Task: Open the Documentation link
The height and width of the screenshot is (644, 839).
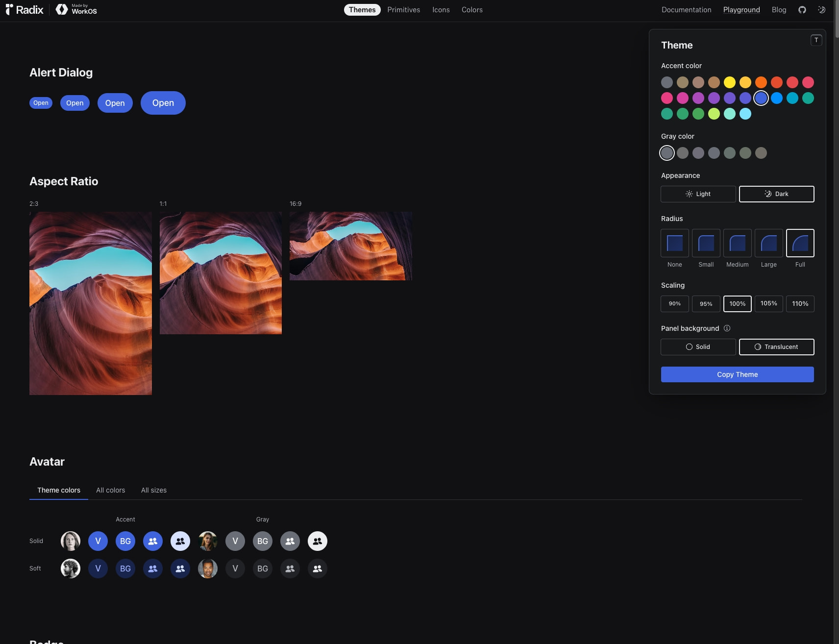Action: tap(686, 10)
